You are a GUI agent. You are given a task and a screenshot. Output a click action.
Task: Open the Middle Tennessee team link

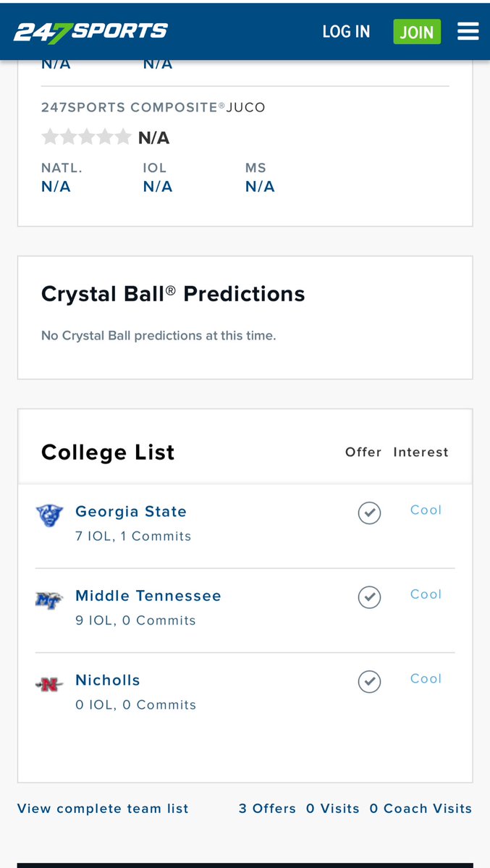point(148,596)
